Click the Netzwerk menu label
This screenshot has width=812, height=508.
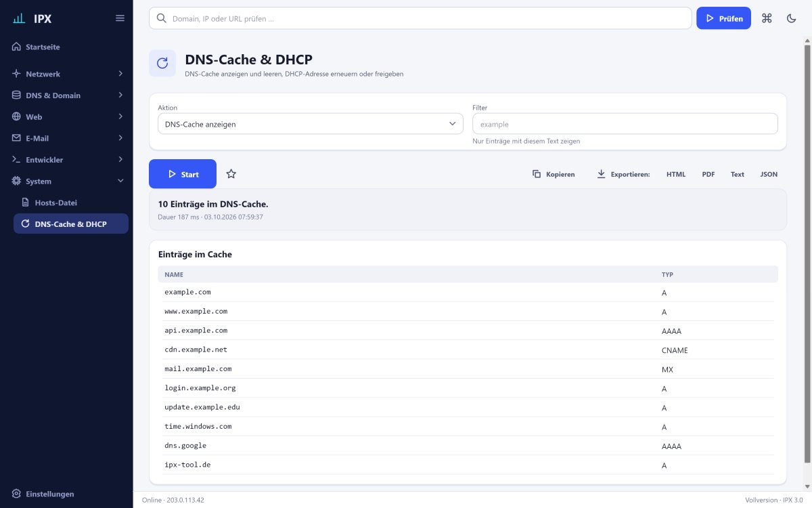43,74
